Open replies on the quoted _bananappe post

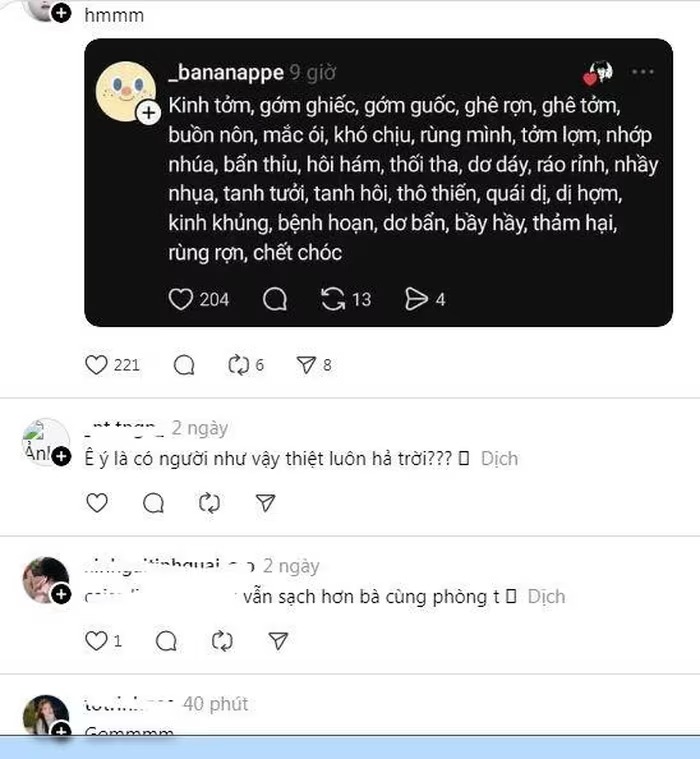[x=275, y=299]
